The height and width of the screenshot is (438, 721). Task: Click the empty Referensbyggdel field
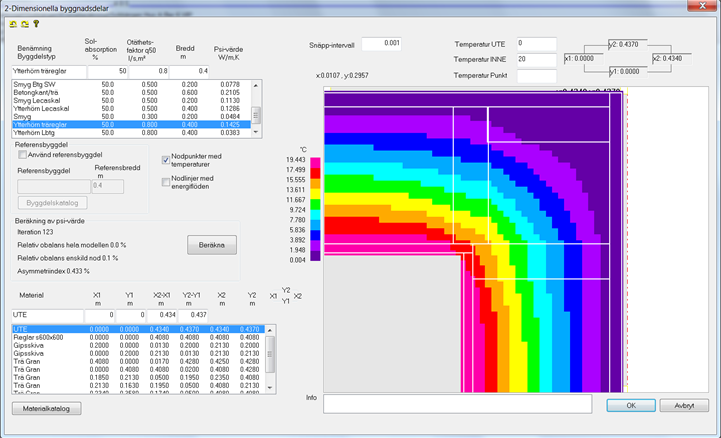pyautogui.click(x=54, y=186)
